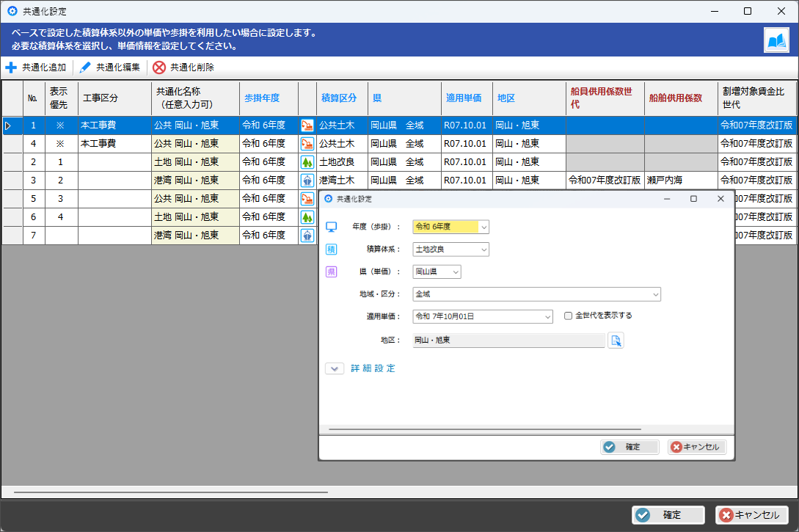Image resolution: width=799 pixels, height=532 pixels.
Task: Click the main window 確定 button
Action: point(668,515)
